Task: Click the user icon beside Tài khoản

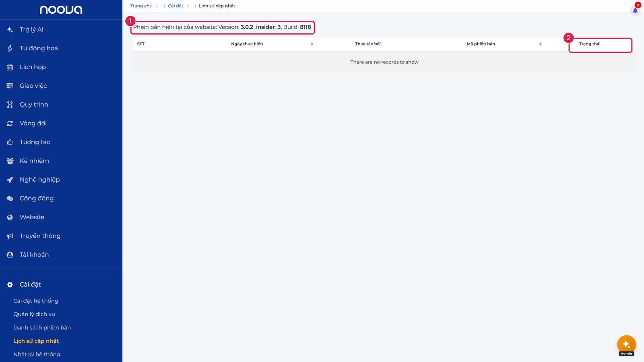Action: click(x=10, y=255)
